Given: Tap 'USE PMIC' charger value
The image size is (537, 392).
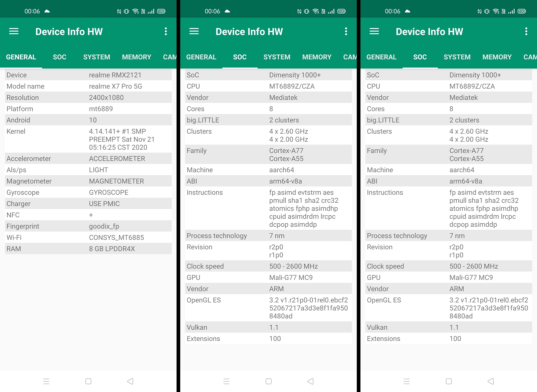Looking at the screenshot, I should (104, 204).
